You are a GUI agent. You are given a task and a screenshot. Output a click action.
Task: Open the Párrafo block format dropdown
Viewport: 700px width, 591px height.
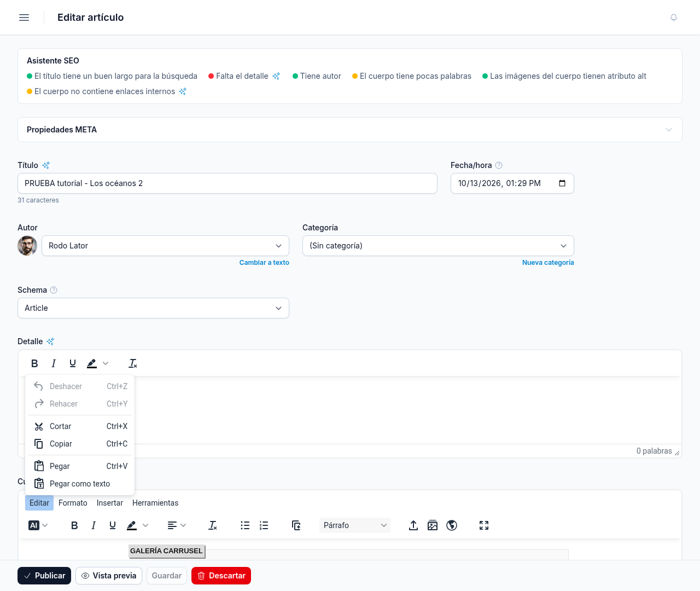click(x=355, y=525)
